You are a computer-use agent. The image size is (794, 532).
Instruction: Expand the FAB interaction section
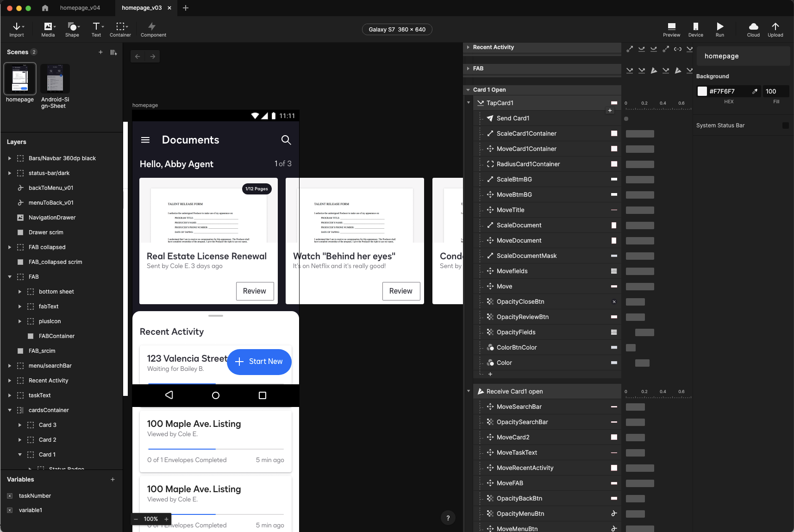click(468, 69)
